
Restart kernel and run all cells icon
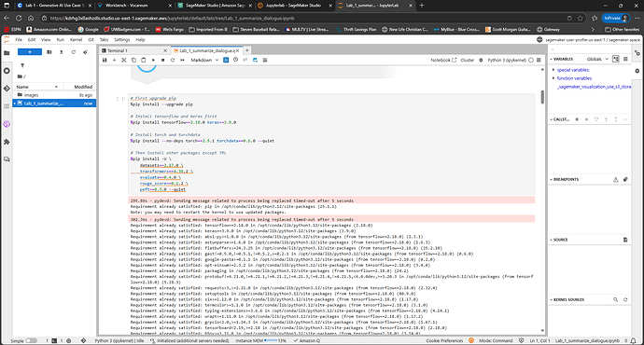(x=182, y=60)
